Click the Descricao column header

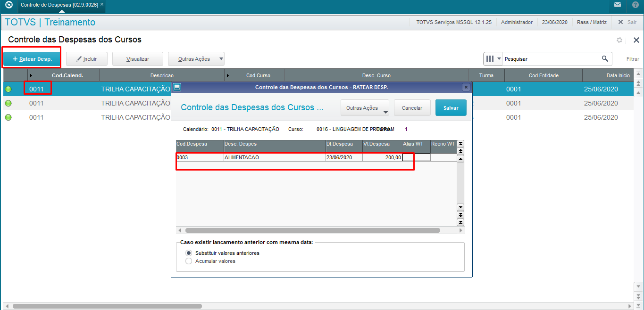[162, 75]
